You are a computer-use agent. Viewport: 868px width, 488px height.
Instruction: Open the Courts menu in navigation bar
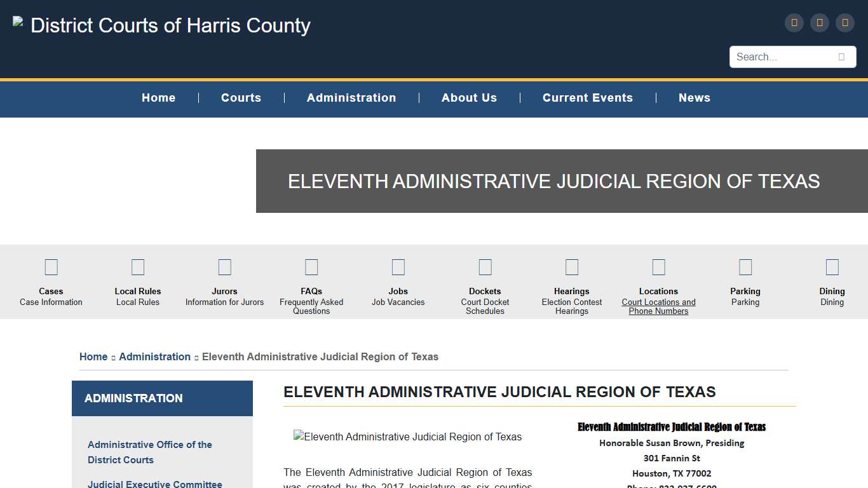(241, 98)
